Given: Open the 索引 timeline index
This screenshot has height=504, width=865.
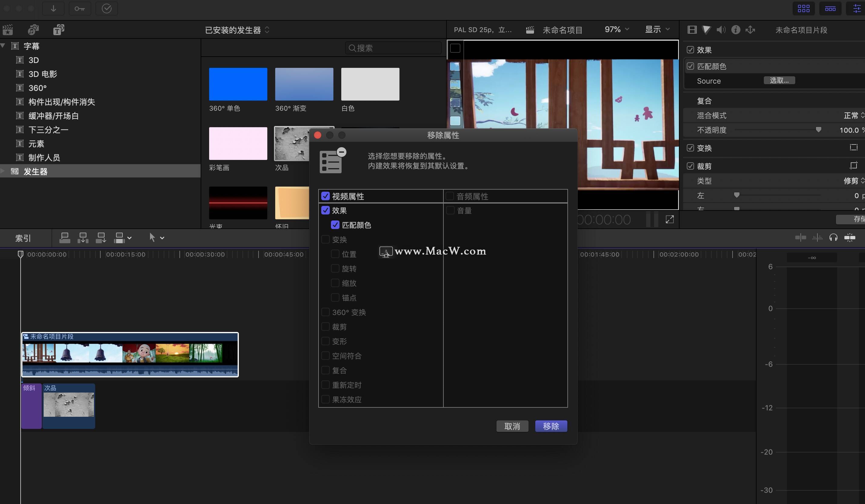Looking at the screenshot, I should click(23, 238).
